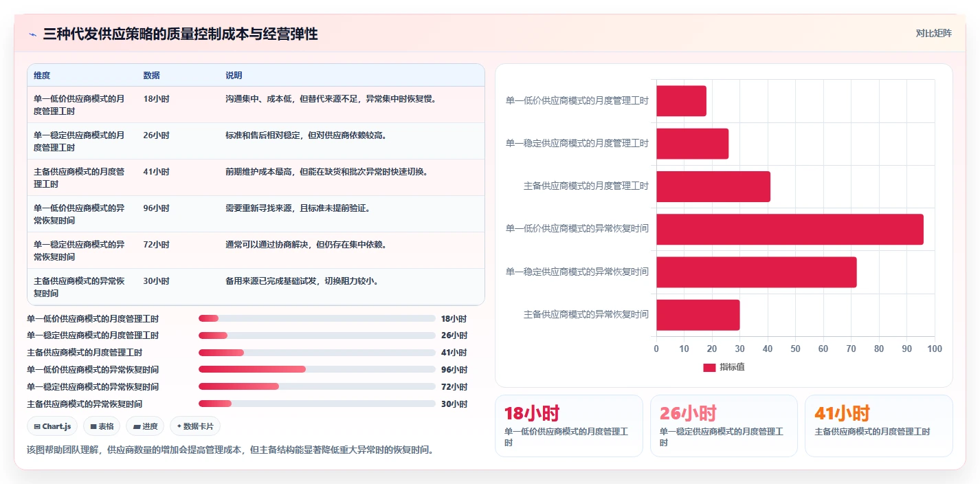Click the 18小时 progress bar
This screenshot has width=980, height=484.
click(317, 318)
